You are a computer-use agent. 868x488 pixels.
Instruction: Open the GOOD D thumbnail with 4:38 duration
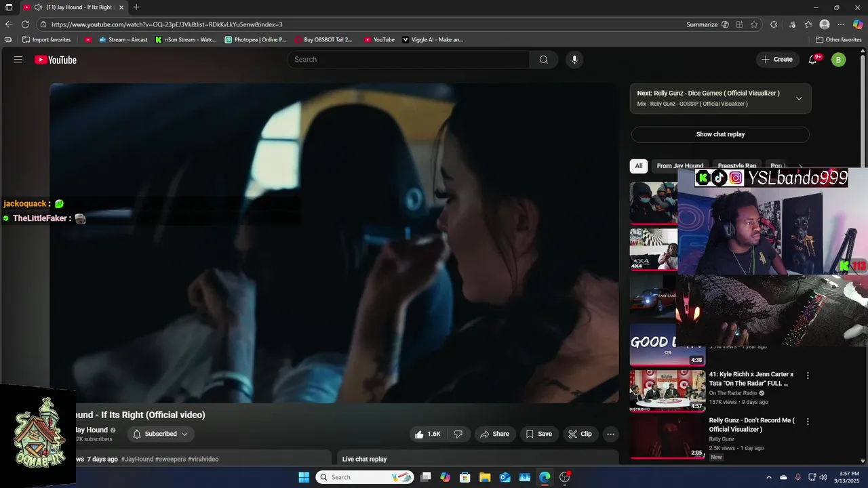667,345
